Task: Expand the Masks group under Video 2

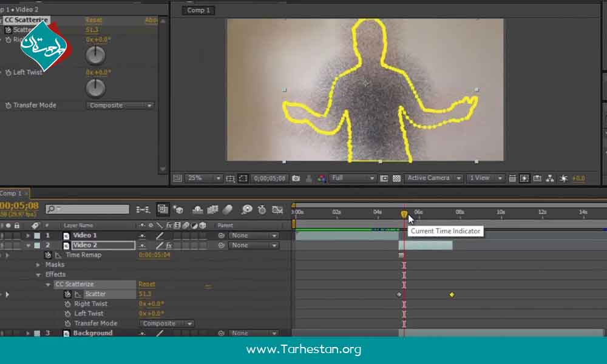Action: pyautogui.click(x=39, y=265)
